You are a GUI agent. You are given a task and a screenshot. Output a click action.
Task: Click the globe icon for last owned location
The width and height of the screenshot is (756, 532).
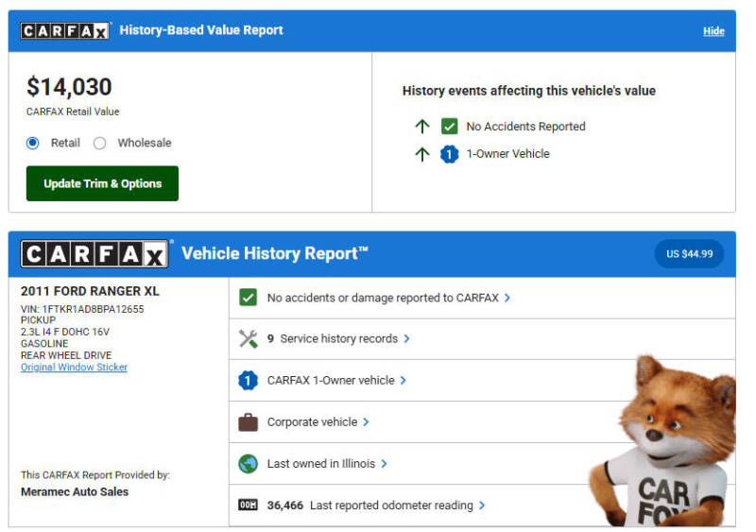(x=248, y=464)
